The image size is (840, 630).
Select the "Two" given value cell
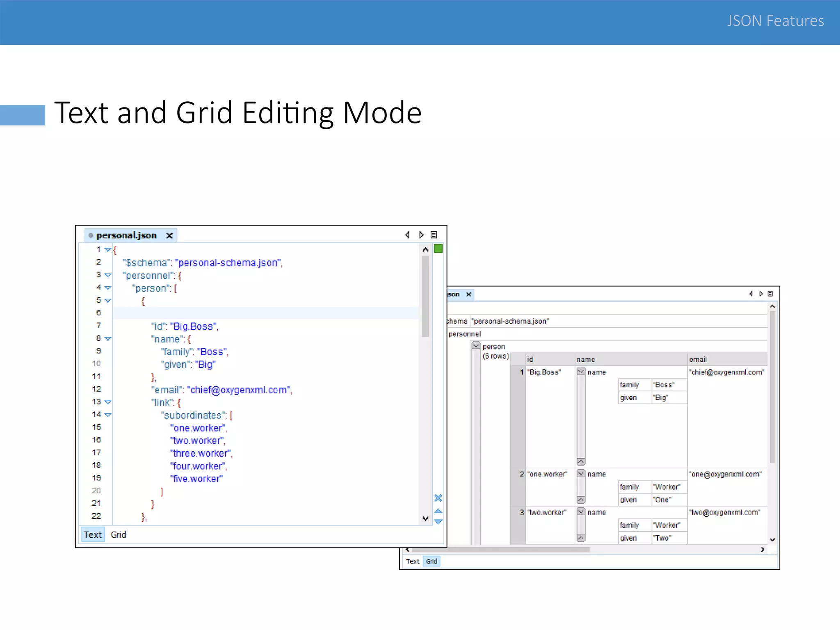pyautogui.click(x=669, y=538)
